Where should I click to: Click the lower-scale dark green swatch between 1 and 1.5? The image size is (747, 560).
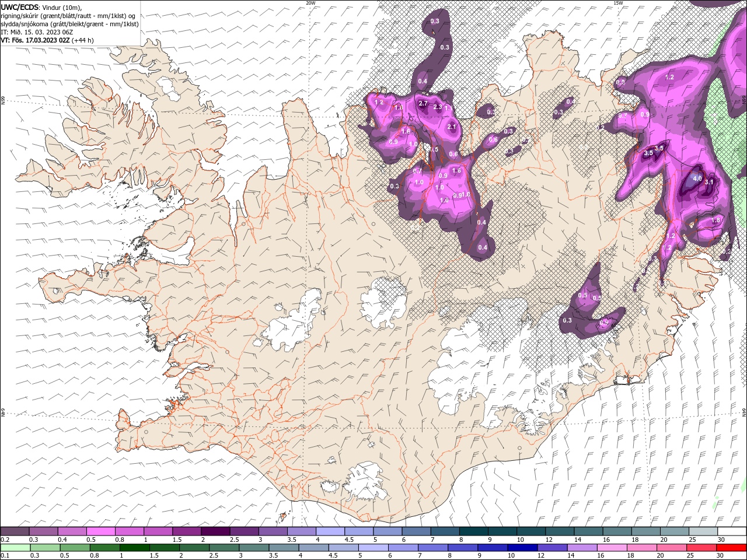click(x=134, y=548)
